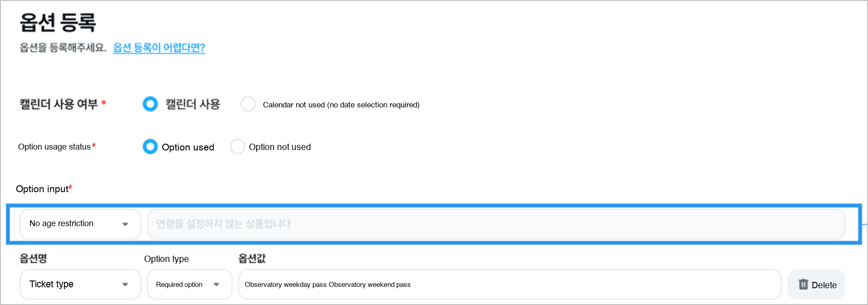Viewport: 868px width, 305px height.
Task: Click the 옵션값 column header
Action: click(252, 258)
